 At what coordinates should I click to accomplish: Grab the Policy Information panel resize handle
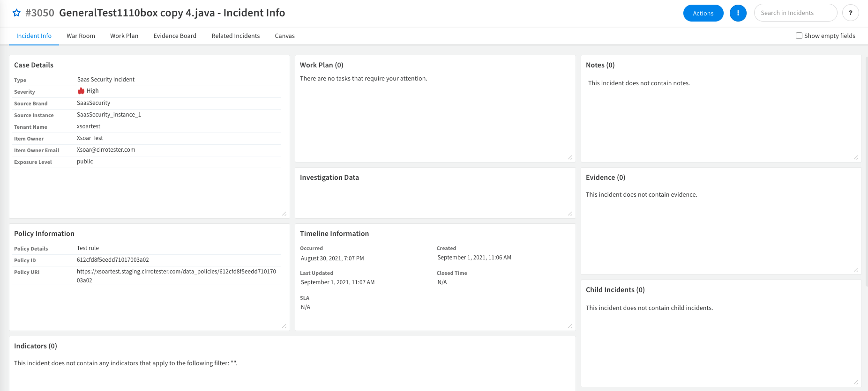284,326
